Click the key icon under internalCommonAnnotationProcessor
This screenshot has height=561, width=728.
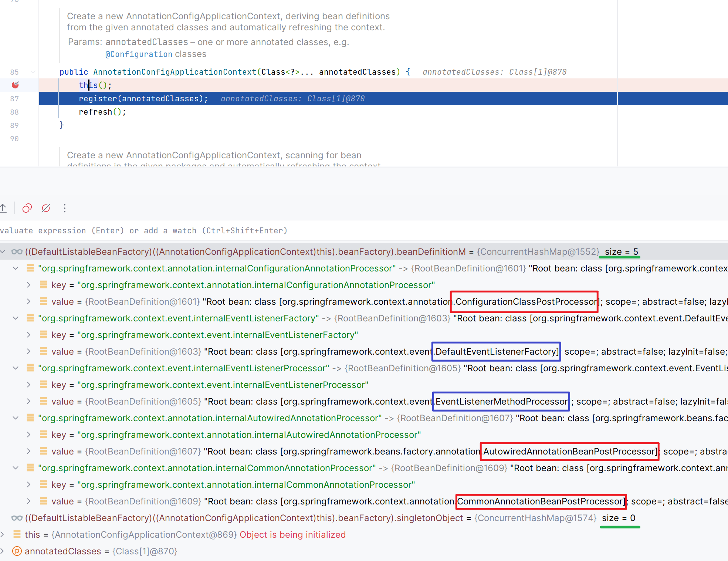click(44, 484)
